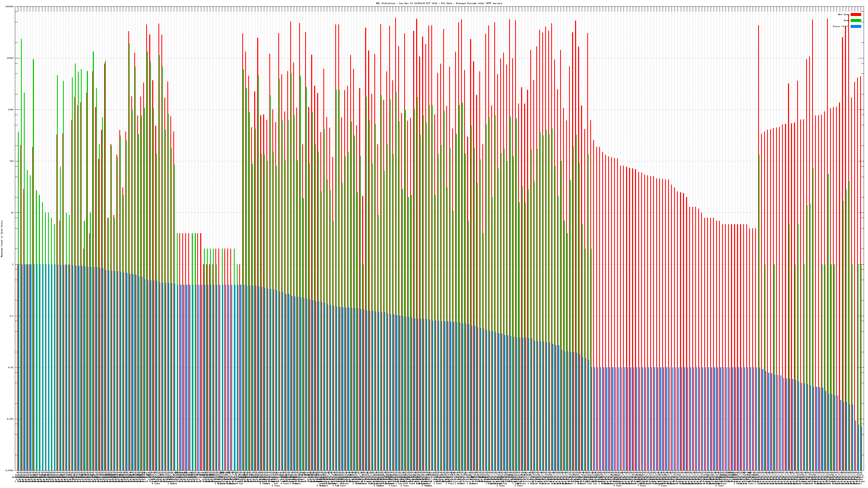
Task: Click the 0.0001 y-axis tick label
Action: [x=10, y=470]
